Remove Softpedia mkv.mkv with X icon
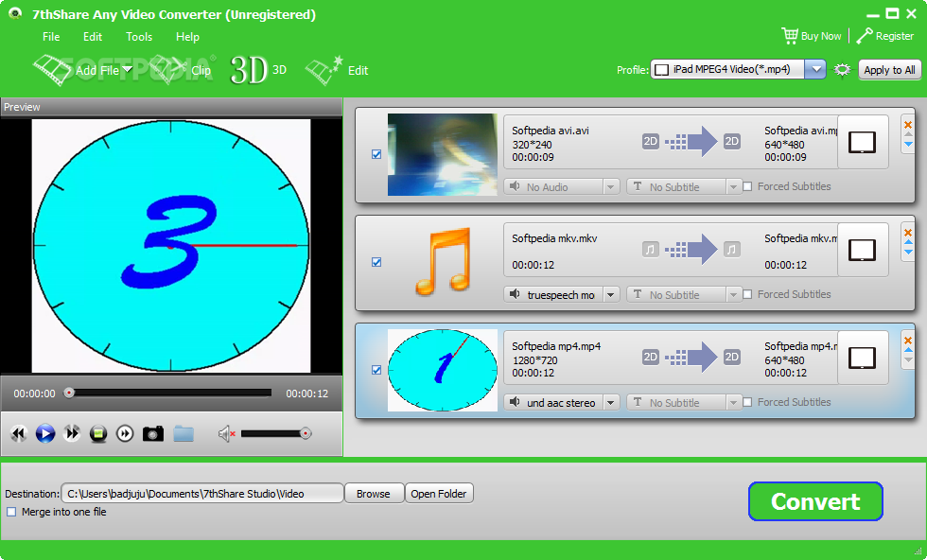Image resolution: width=927 pixels, height=560 pixels. (x=908, y=233)
